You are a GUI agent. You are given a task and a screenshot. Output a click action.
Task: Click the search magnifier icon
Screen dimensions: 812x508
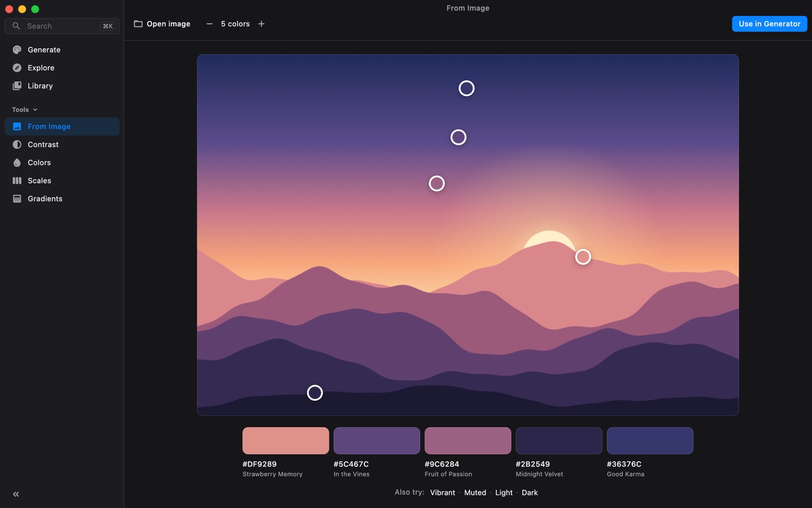click(16, 26)
